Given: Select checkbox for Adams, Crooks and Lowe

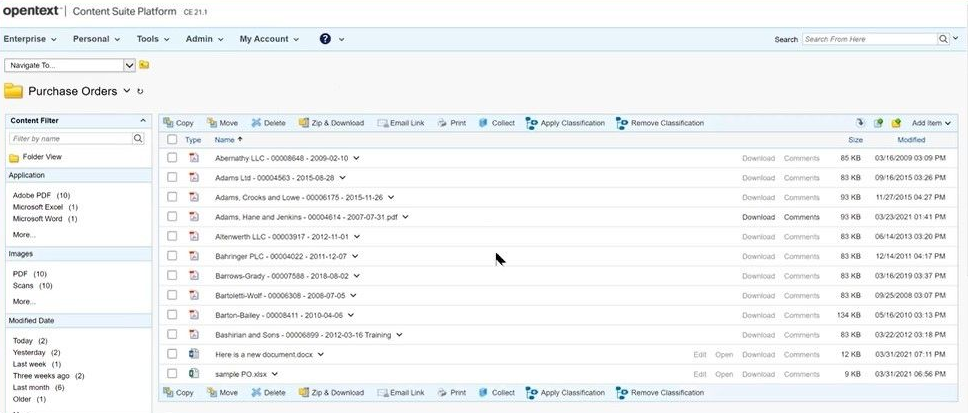Looking at the screenshot, I should tap(172, 197).
